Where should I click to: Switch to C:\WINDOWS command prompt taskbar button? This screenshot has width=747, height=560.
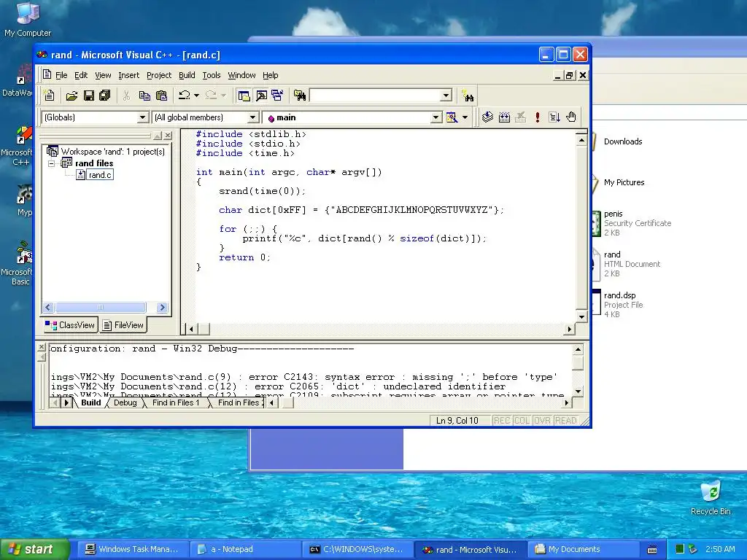(x=357, y=550)
